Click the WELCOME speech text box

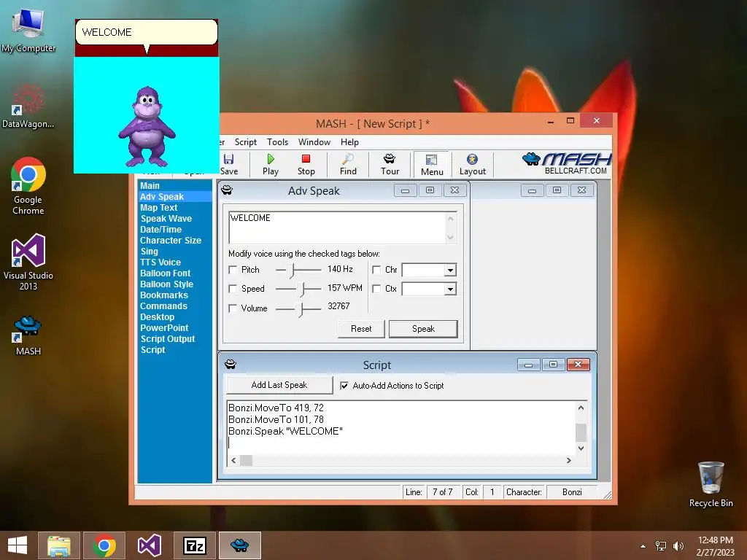tap(343, 227)
